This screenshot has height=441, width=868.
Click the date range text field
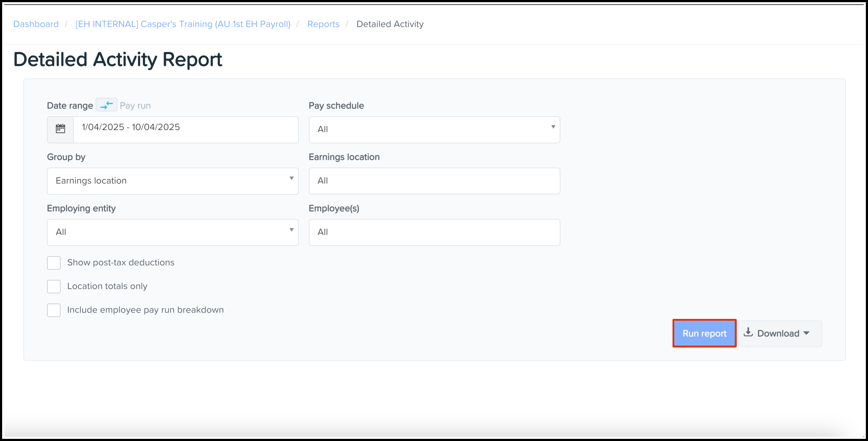(x=185, y=129)
